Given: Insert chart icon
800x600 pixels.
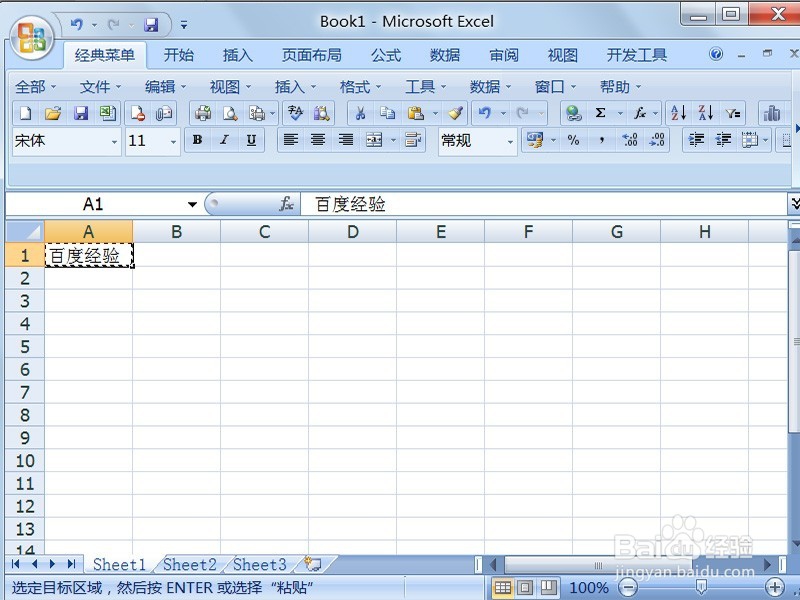Looking at the screenshot, I should coord(771,113).
